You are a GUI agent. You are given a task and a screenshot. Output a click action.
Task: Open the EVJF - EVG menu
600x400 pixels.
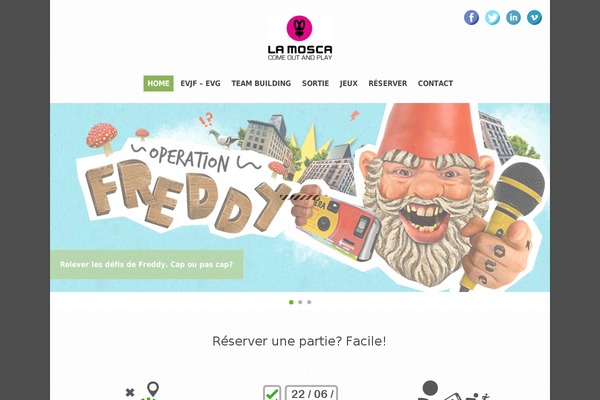(201, 83)
